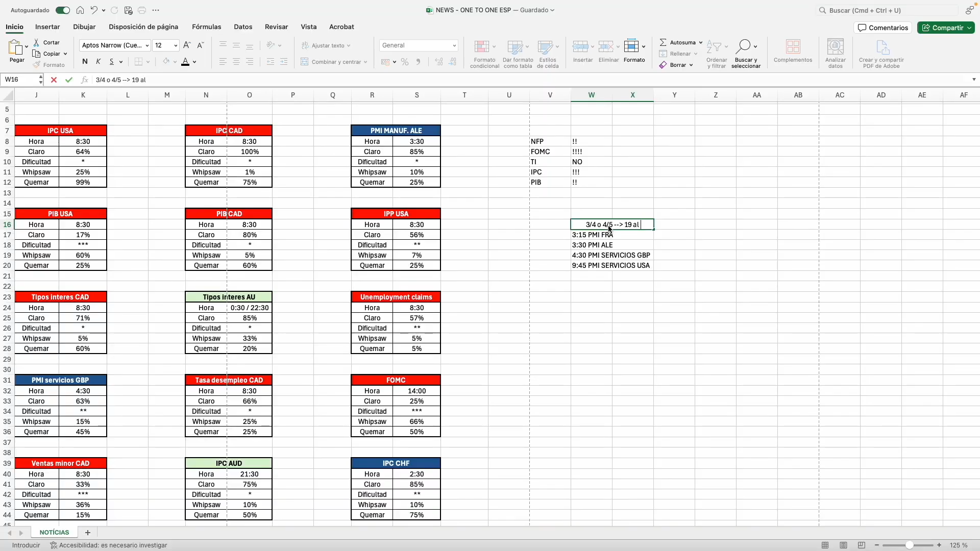Click the Home icon in title bar

(80, 10)
